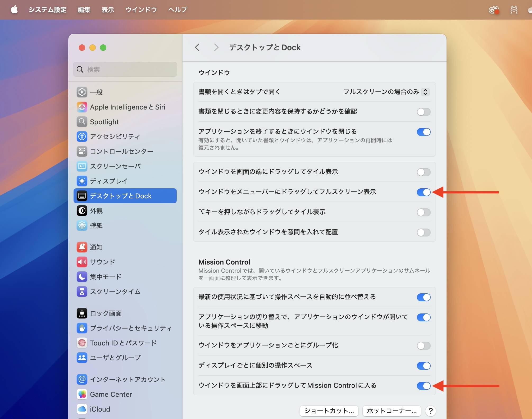Open ウインドウ menu in menu bar

(x=141, y=10)
